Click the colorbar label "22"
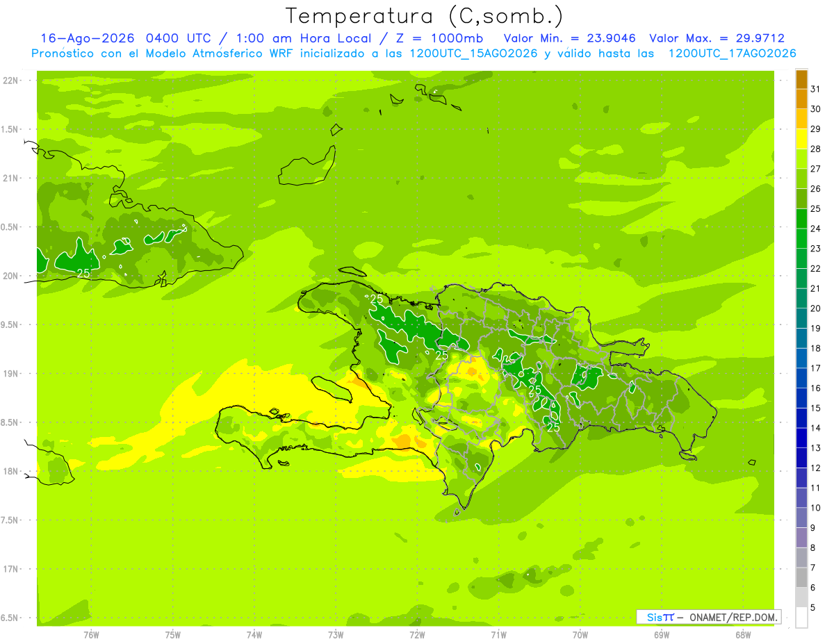Screen dimensions: 834x644 pyautogui.click(x=816, y=269)
